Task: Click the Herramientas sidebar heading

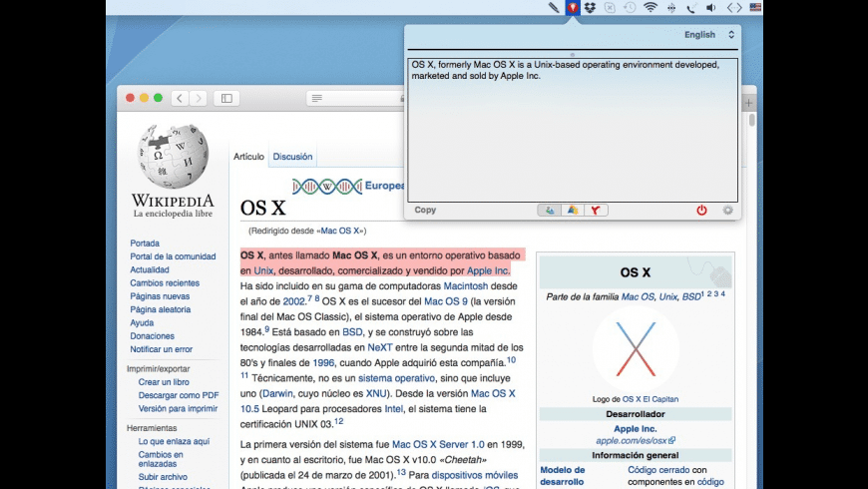Action: click(x=152, y=428)
